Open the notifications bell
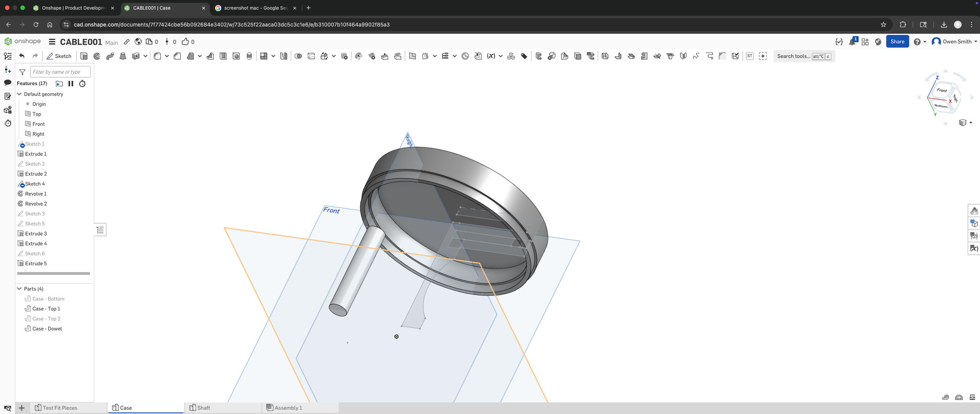Image resolution: width=980 pixels, height=414 pixels. (x=852, y=42)
